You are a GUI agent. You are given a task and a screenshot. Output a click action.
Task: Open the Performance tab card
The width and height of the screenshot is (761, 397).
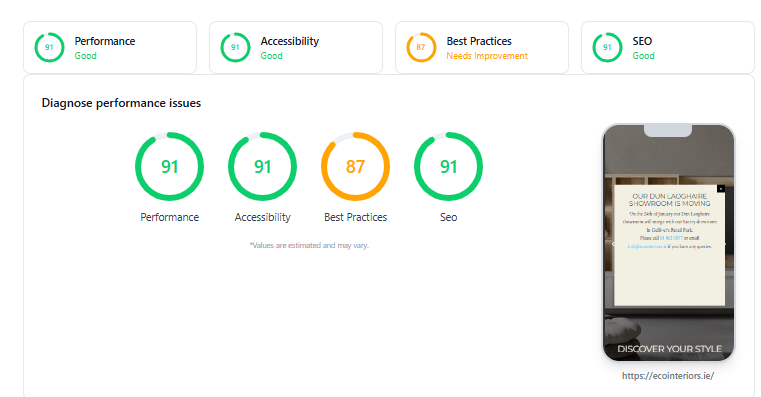pyautogui.click(x=110, y=48)
